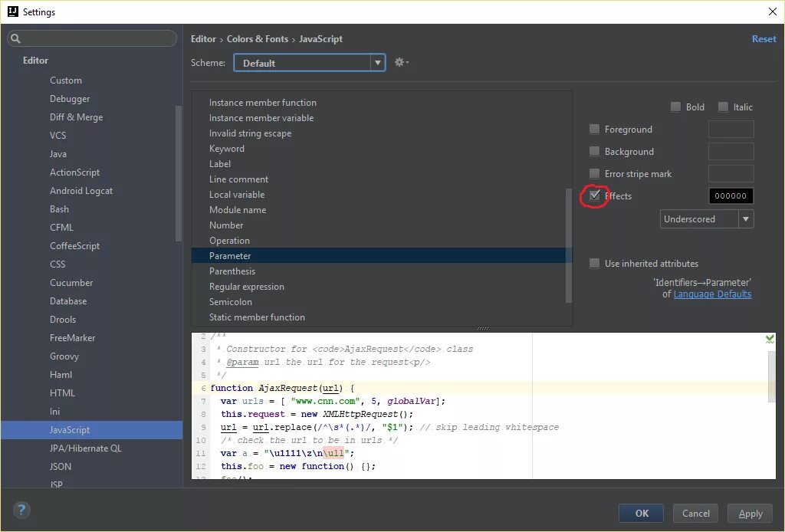785x532 pixels.
Task: Close the Settings dialog window
Action: (773, 11)
